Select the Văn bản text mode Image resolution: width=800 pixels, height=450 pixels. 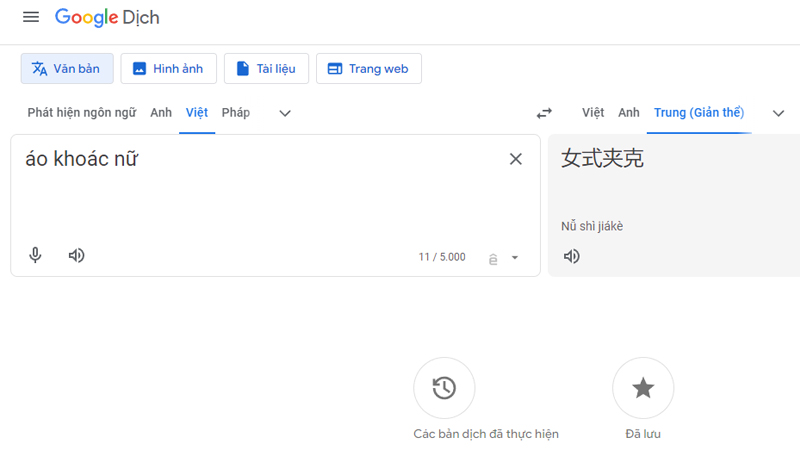tap(67, 68)
